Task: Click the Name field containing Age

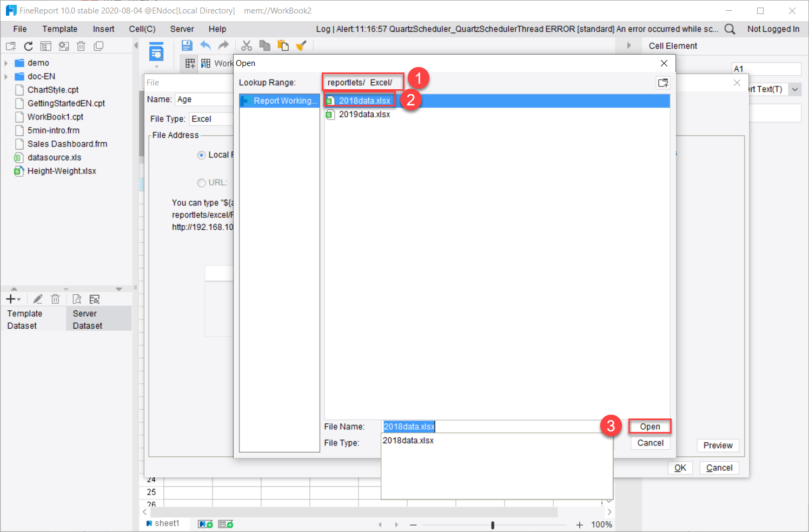Action: pyautogui.click(x=204, y=99)
